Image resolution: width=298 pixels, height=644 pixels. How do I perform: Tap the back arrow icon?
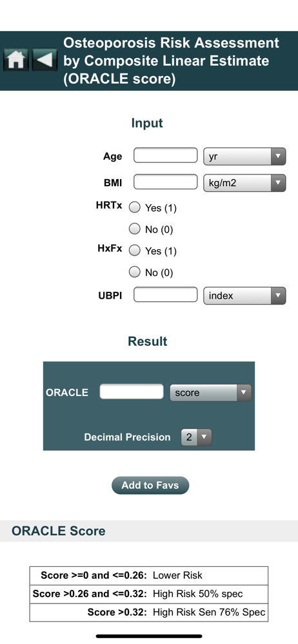click(x=45, y=61)
